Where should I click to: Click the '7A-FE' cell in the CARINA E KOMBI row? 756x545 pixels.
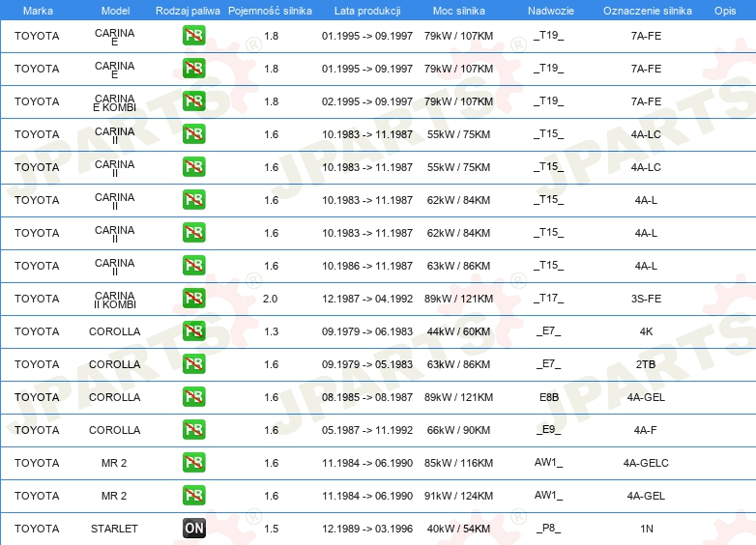coord(646,101)
